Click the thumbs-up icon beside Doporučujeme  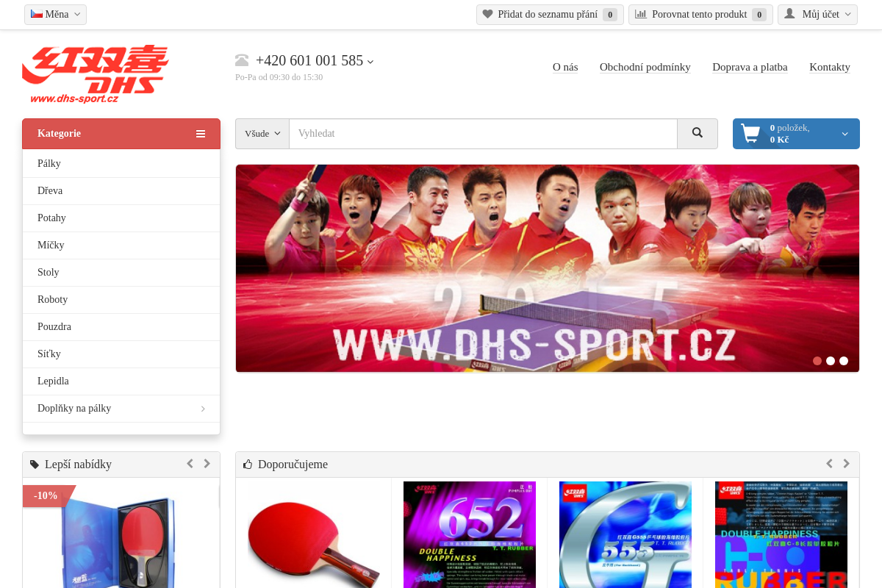(x=248, y=465)
